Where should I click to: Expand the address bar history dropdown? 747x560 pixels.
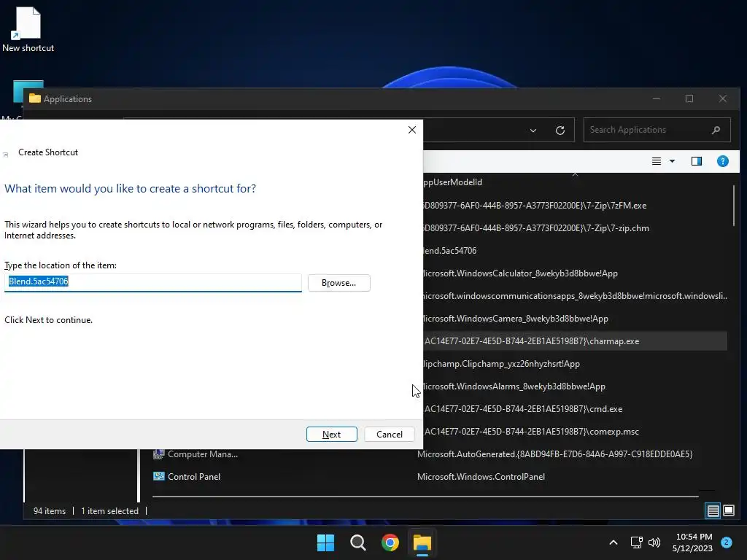coord(533,131)
